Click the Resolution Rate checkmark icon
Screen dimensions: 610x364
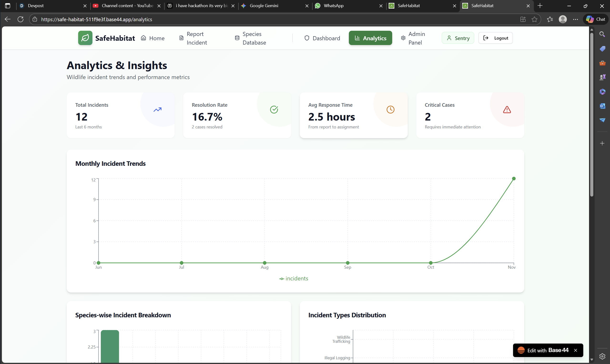[274, 110]
